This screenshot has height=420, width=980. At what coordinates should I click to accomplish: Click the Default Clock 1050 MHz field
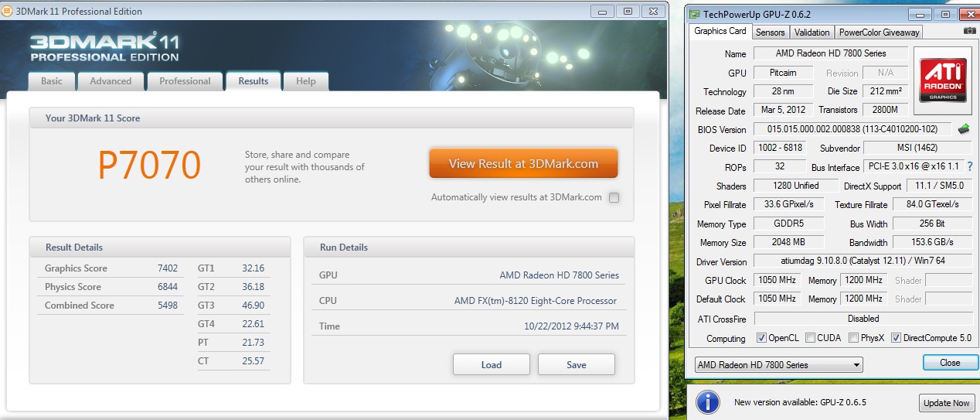coord(778,299)
